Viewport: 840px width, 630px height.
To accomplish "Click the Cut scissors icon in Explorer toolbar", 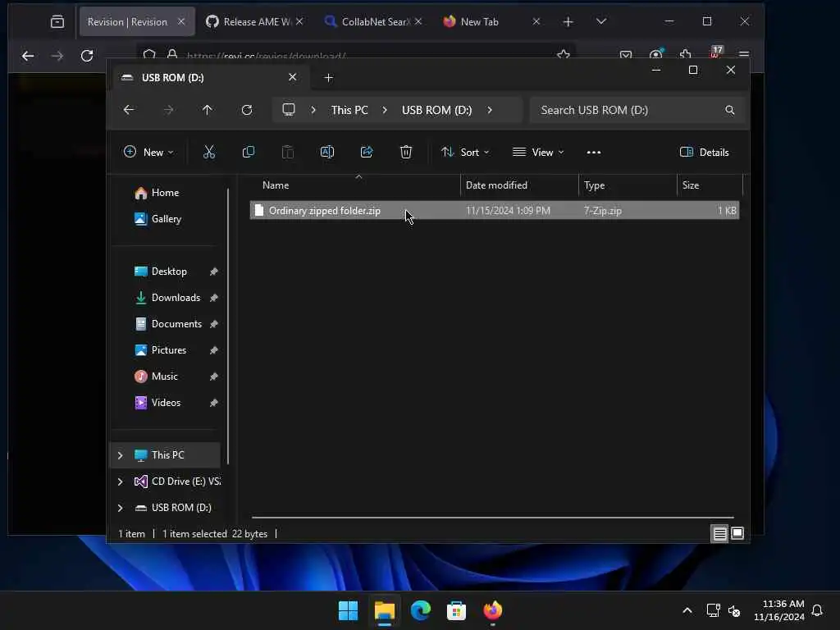I will [x=209, y=152].
